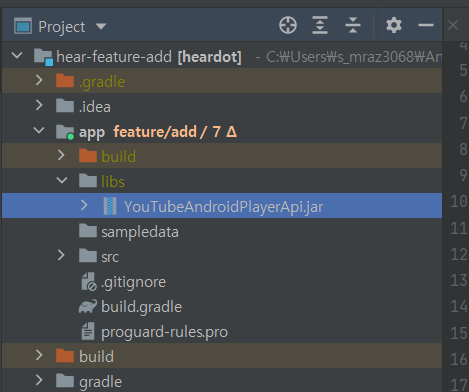Click the gradle folder icon
The height and width of the screenshot is (392, 469).
65,381
